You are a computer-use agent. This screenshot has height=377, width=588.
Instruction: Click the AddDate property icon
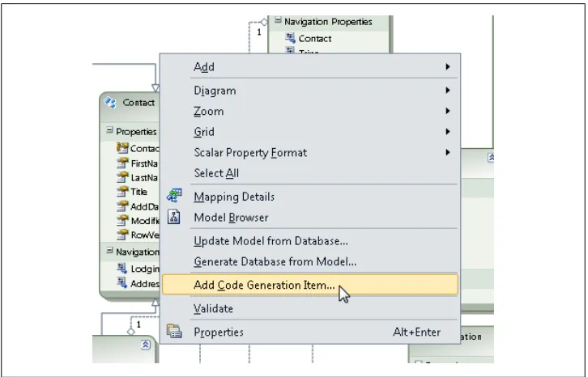[x=122, y=206]
